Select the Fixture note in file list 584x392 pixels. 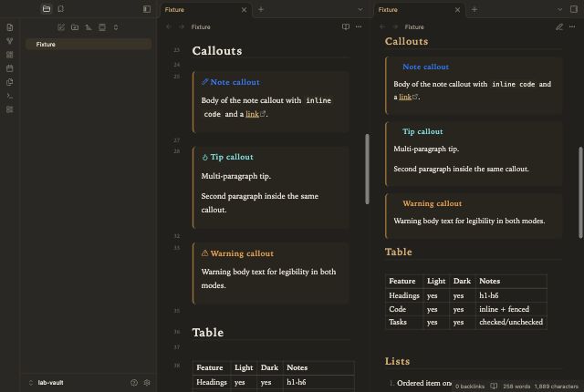(x=89, y=45)
